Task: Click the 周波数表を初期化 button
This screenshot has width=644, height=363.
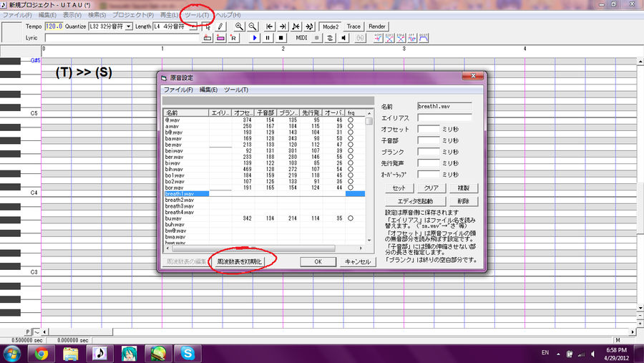Action: coord(239,261)
